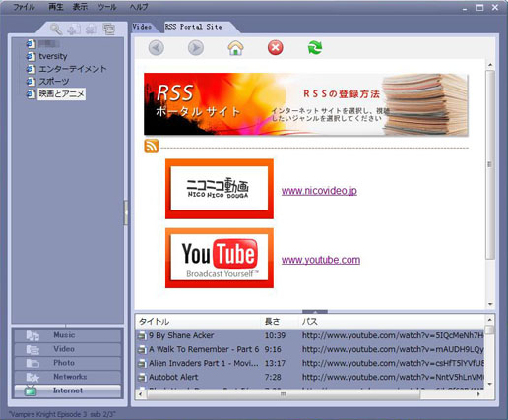Click the orange RSS feed icon
This screenshot has height=420, width=508.
pyautogui.click(x=152, y=146)
